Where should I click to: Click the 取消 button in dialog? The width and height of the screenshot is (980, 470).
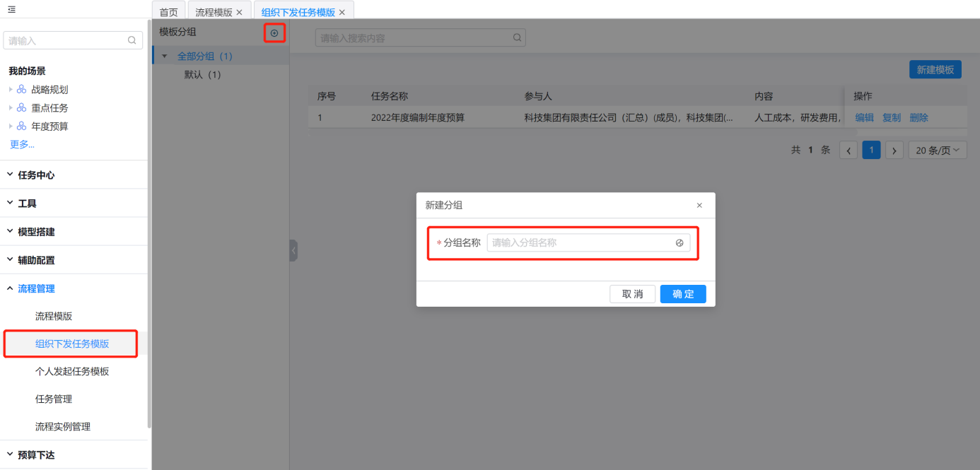coord(632,294)
